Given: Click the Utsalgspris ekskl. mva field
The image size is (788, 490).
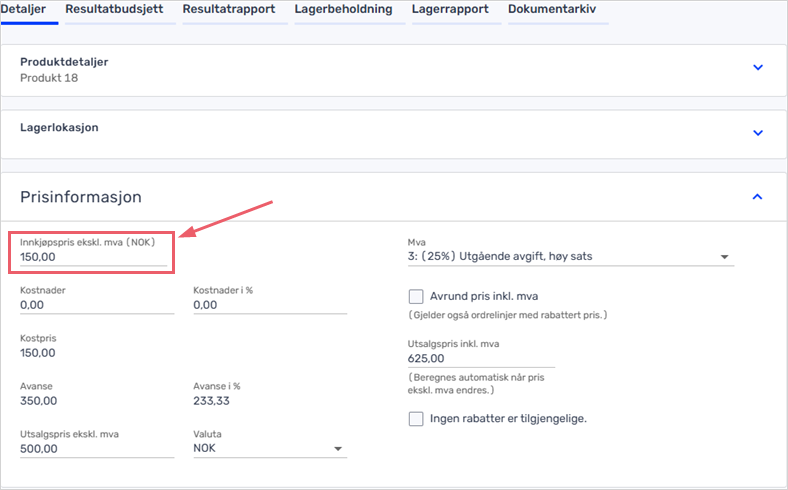Looking at the screenshot, I should [97, 449].
